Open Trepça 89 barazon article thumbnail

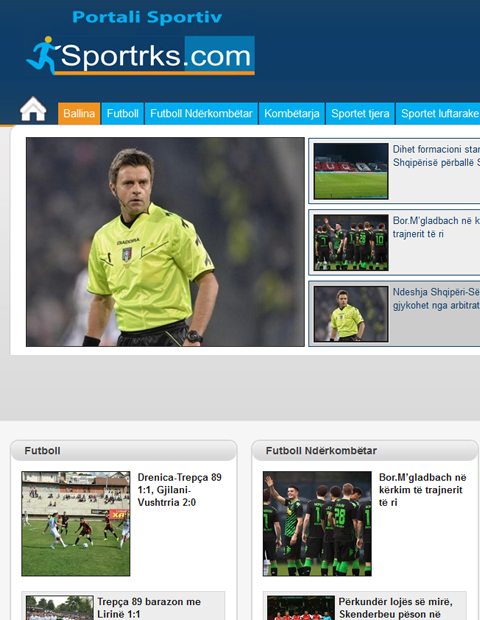(60, 608)
